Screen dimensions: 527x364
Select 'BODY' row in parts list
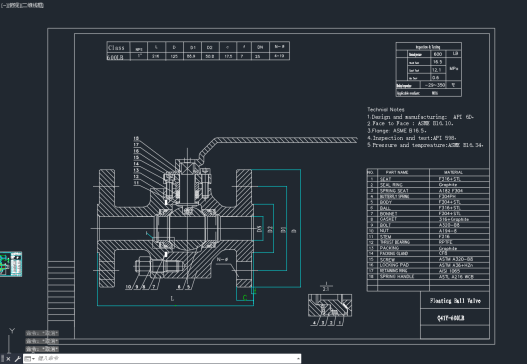click(x=428, y=202)
